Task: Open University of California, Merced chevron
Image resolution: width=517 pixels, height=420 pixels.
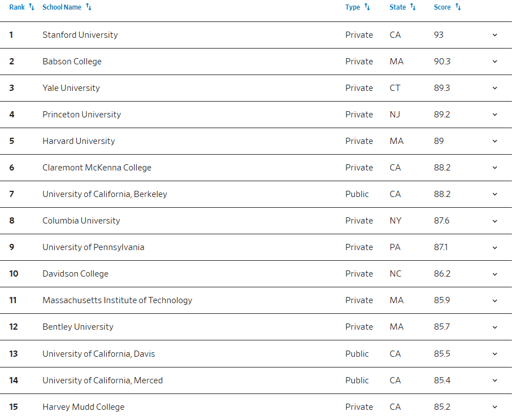Action: 495,380
